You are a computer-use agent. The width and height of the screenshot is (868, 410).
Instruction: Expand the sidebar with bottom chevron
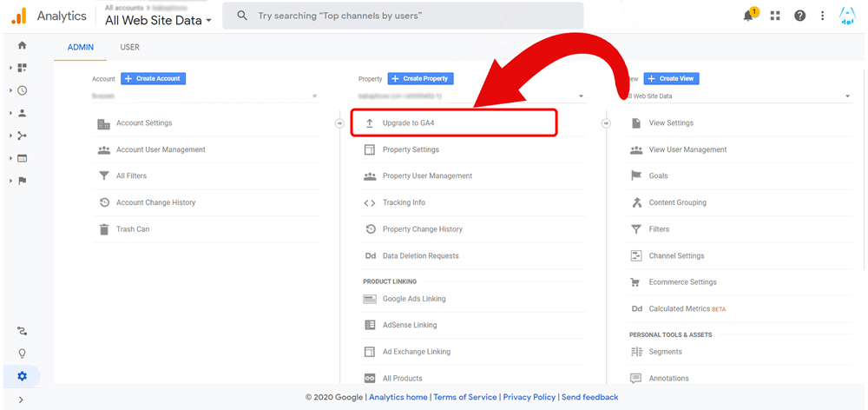coord(21,400)
